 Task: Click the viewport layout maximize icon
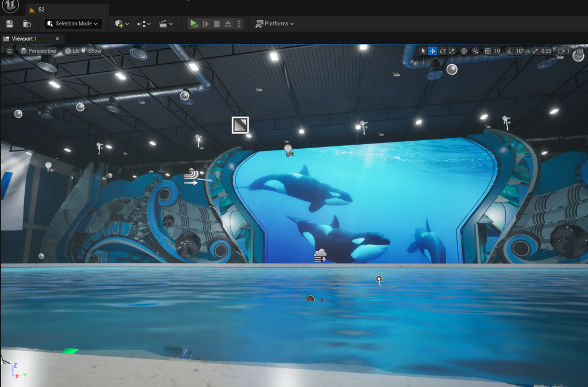580,51
